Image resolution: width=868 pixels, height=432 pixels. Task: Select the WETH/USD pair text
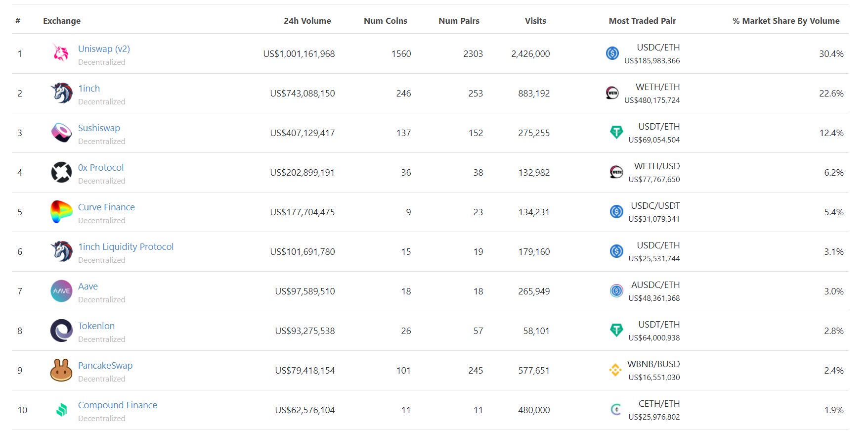coord(657,166)
